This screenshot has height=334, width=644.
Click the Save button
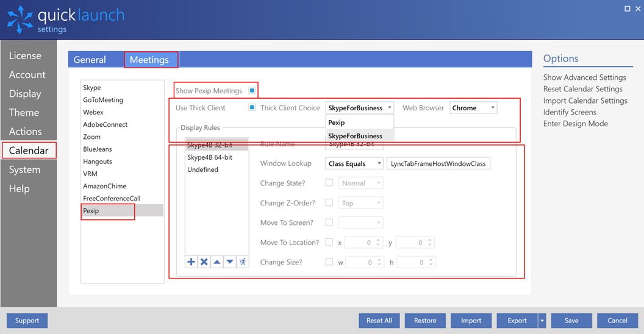(x=571, y=321)
